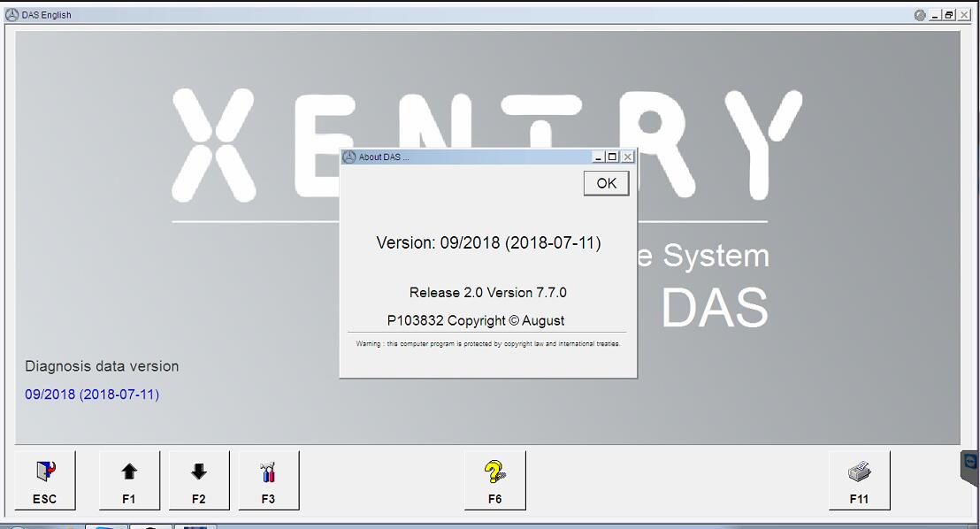Click the About DAS dialog title text
Image resolution: width=980 pixels, height=529 pixels.
[384, 157]
